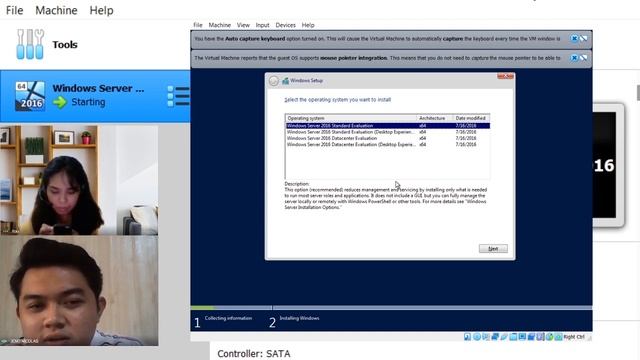Click the display status icon in VM status bar

pos(522,337)
